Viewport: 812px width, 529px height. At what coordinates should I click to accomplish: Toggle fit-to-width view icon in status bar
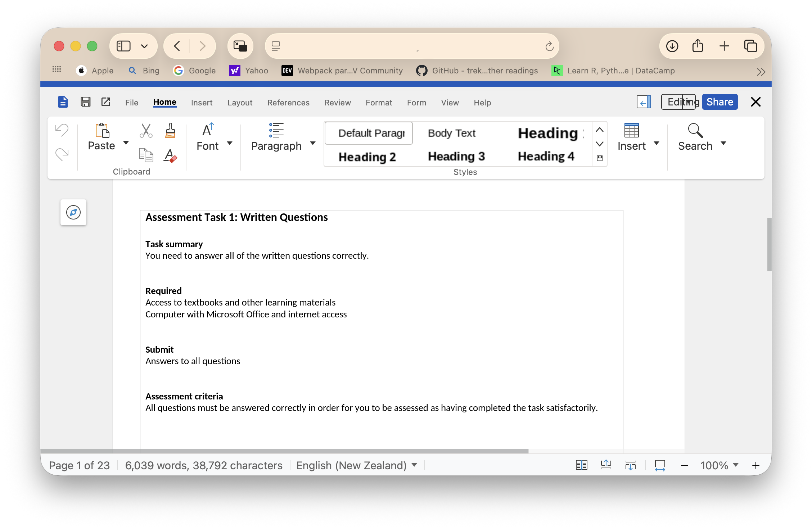pyautogui.click(x=660, y=465)
